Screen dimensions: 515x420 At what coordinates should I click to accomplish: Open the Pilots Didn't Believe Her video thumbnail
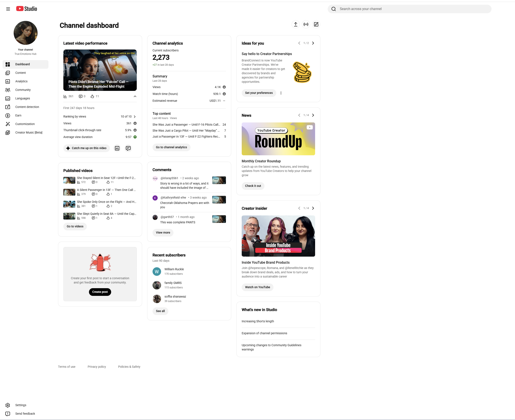100,70
